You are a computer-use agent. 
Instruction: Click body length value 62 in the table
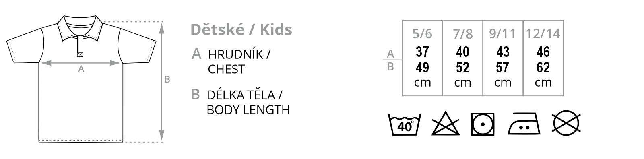pyautogui.click(x=543, y=67)
